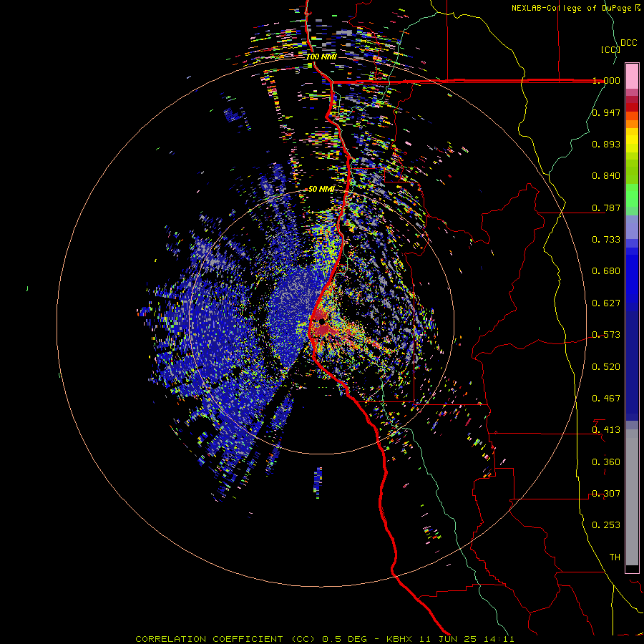Viewport: 644px width, 644px height.
Task: Click the 11 JUN 25 date in the caption
Action: pos(448,639)
